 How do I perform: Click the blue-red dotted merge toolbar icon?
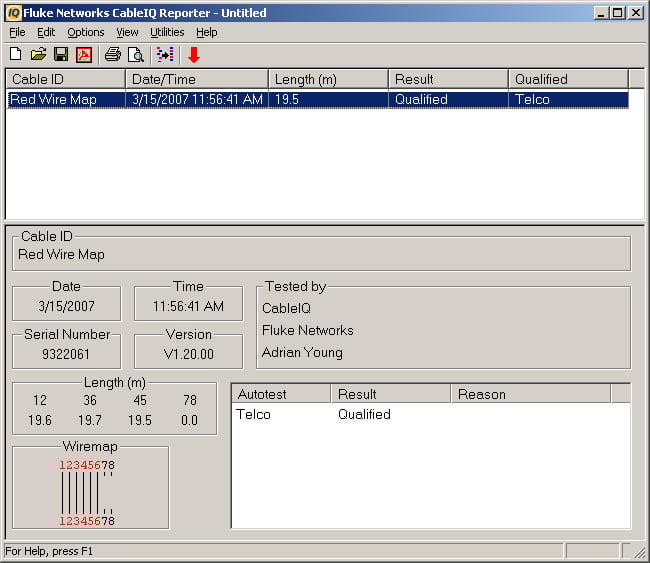tap(165, 54)
